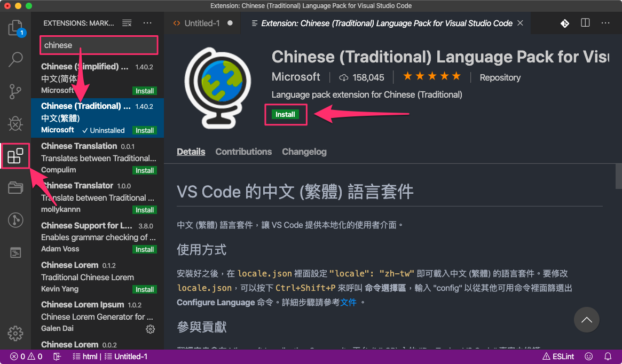Install Chinese (Traditional) from the list
The height and width of the screenshot is (364, 622).
(144, 130)
